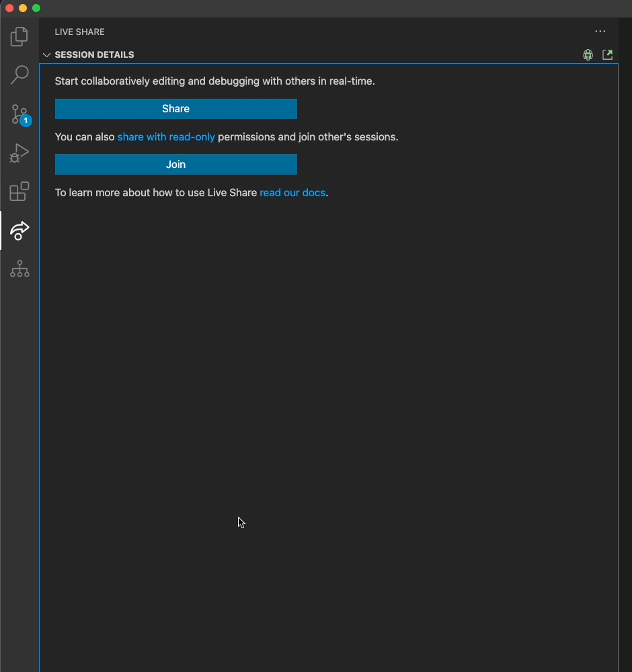Open the Extensions view icon
Viewport: 632px width, 672px height.
[19, 192]
